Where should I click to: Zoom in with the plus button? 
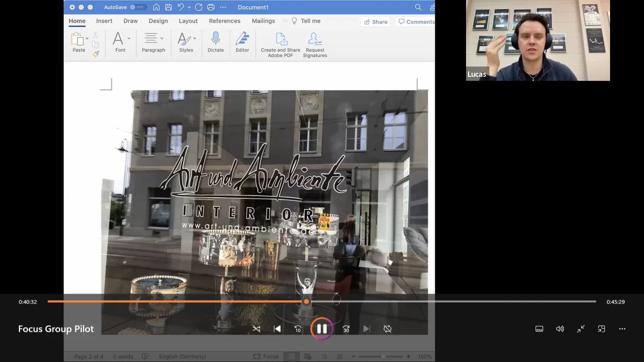(408, 356)
